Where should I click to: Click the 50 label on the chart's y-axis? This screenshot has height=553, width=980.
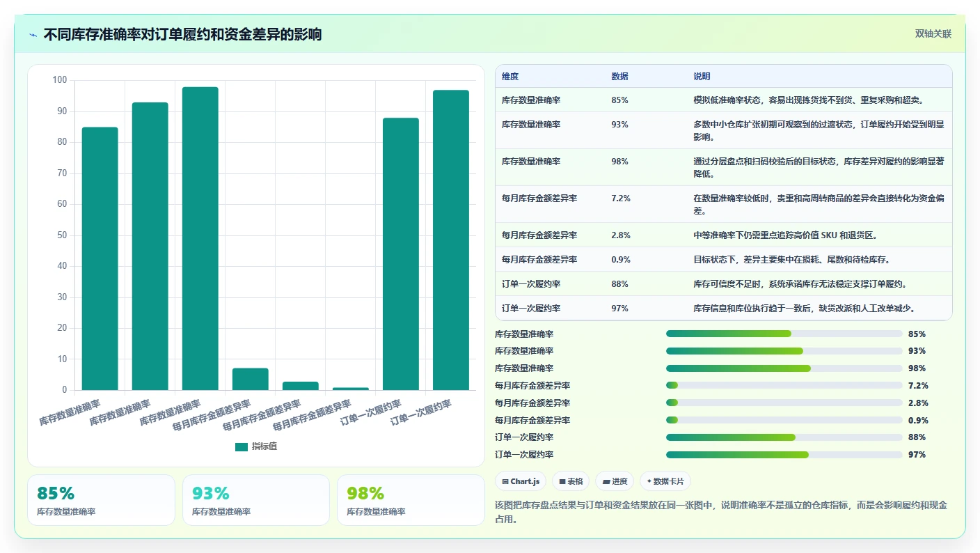tap(62, 235)
